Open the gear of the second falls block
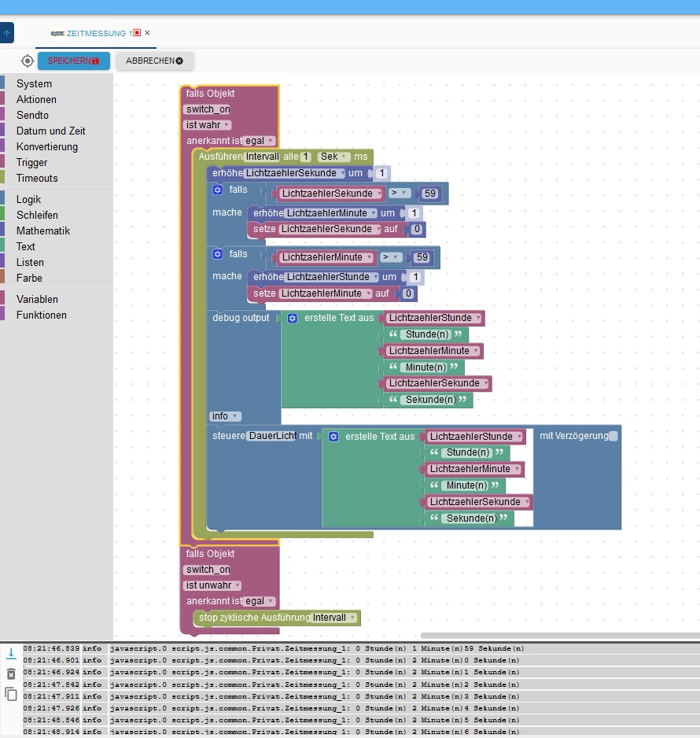The height and width of the screenshot is (738, 700). [x=217, y=254]
